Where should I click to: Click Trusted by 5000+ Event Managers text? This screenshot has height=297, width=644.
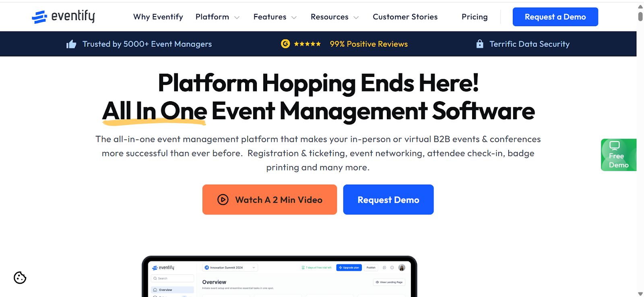[147, 44]
